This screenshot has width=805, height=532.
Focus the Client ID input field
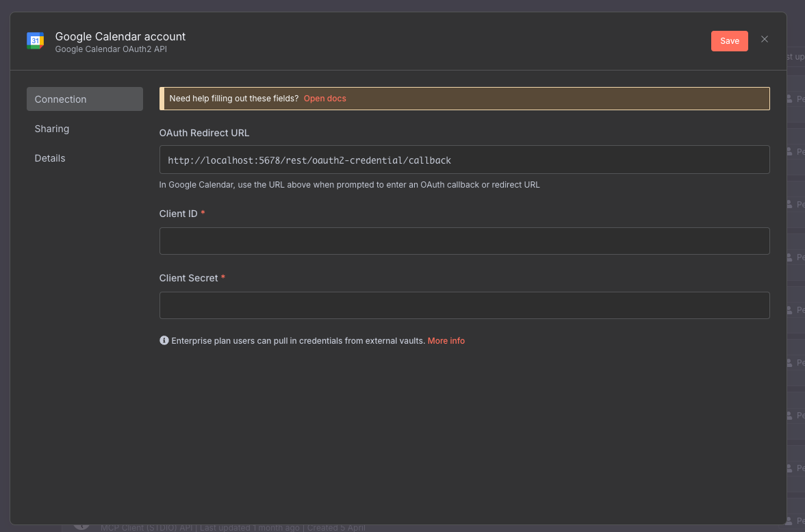point(464,241)
